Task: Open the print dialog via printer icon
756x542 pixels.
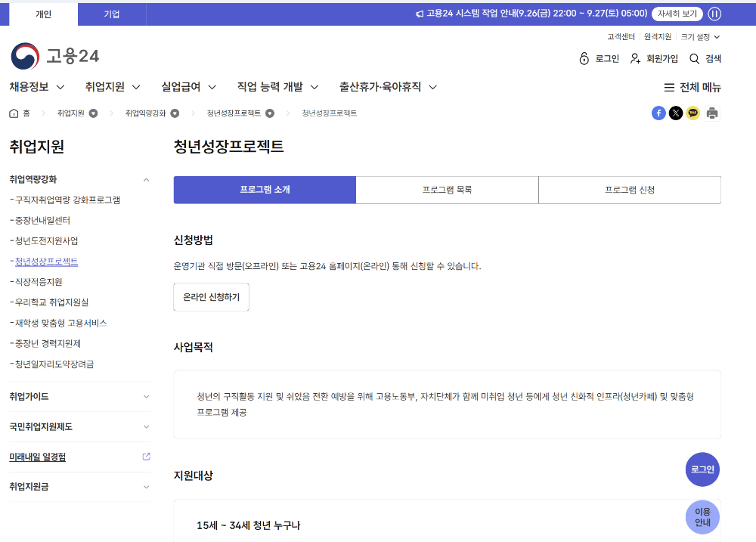Action: click(711, 113)
